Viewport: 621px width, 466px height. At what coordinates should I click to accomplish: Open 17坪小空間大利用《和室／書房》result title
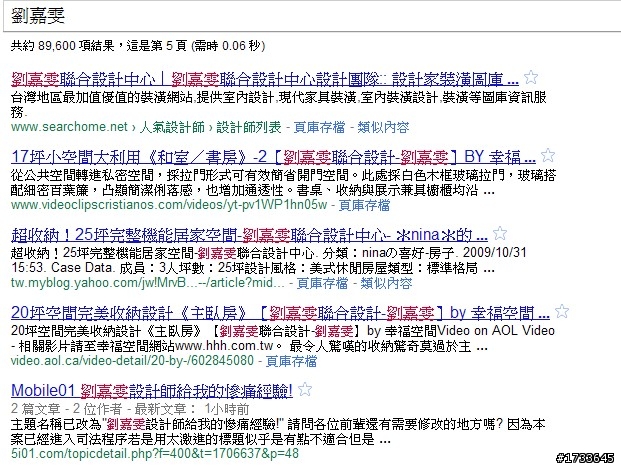pyautogui.click(x=273, y=158)
